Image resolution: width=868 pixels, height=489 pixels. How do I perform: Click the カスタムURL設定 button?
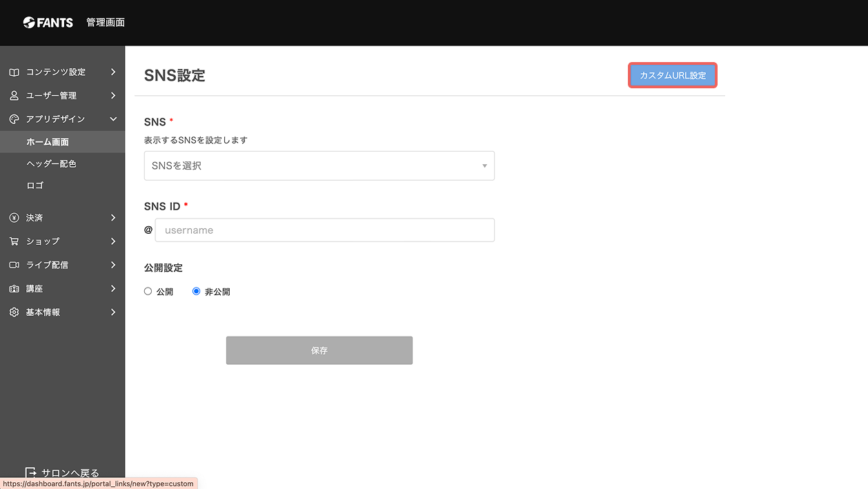point(673,75)
